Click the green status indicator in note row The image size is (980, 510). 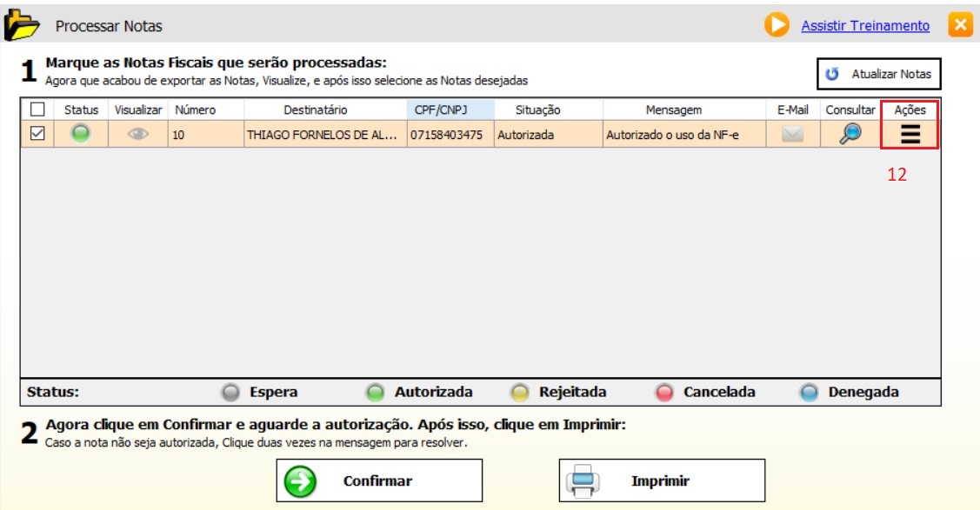tap(81, 135)
